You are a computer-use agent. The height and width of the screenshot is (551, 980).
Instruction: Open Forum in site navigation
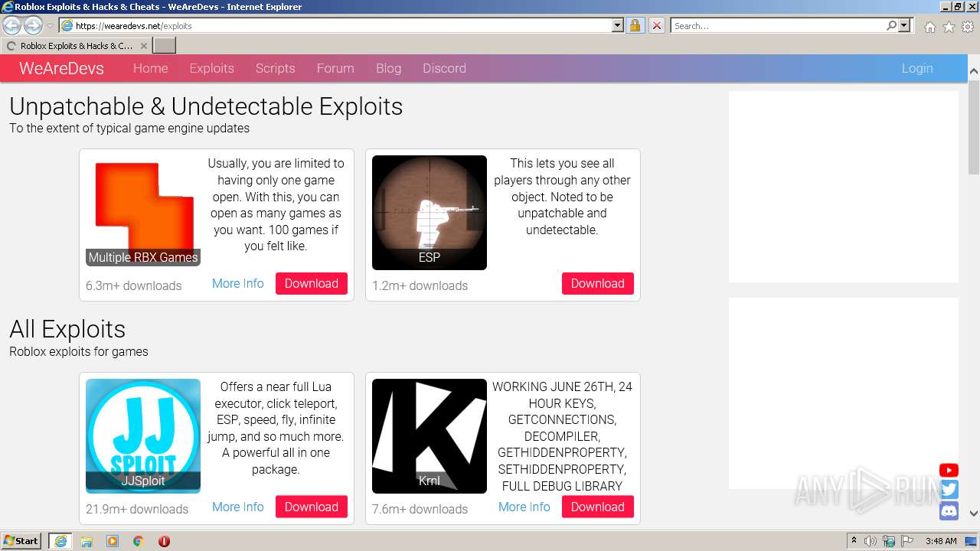pyautogui.click(x=335, y=68)
